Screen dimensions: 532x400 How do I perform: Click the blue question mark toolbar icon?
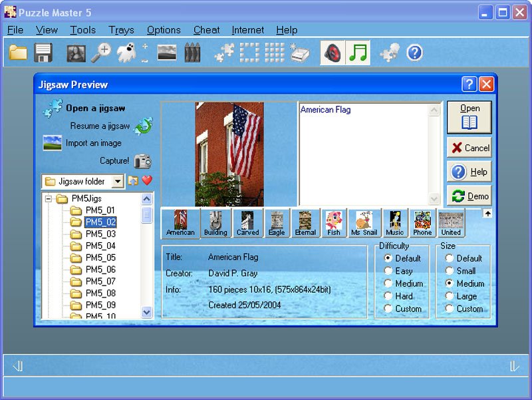pos(414,53)
